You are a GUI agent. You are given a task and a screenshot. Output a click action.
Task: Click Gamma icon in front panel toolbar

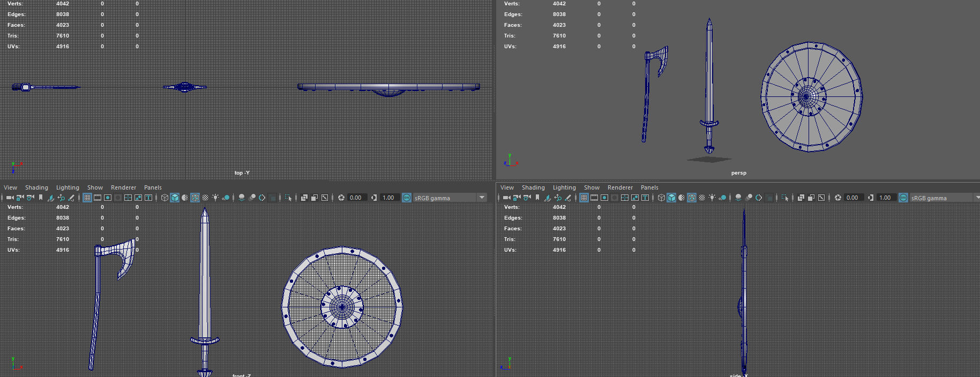[373, 198]
